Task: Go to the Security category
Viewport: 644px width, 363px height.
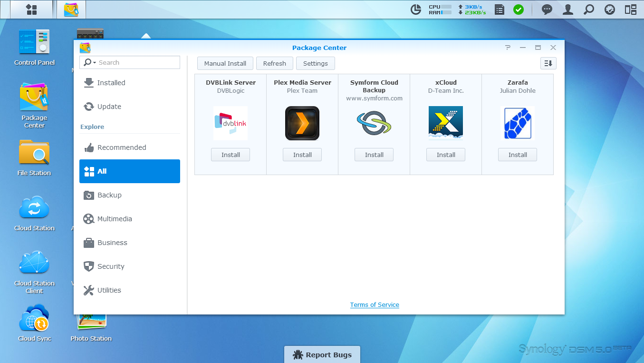Action: click(x=111, y=266)
